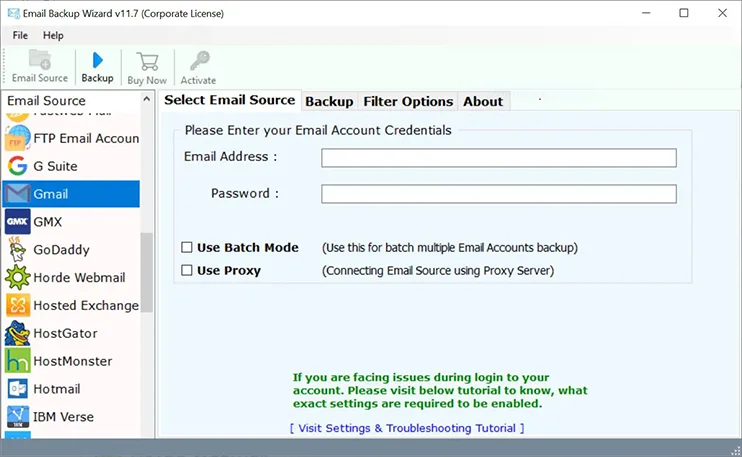Viewport: 742px width, 457px height.
Task: Switch to the About tab
Action: pyautogui.click(x=483, y=101)
